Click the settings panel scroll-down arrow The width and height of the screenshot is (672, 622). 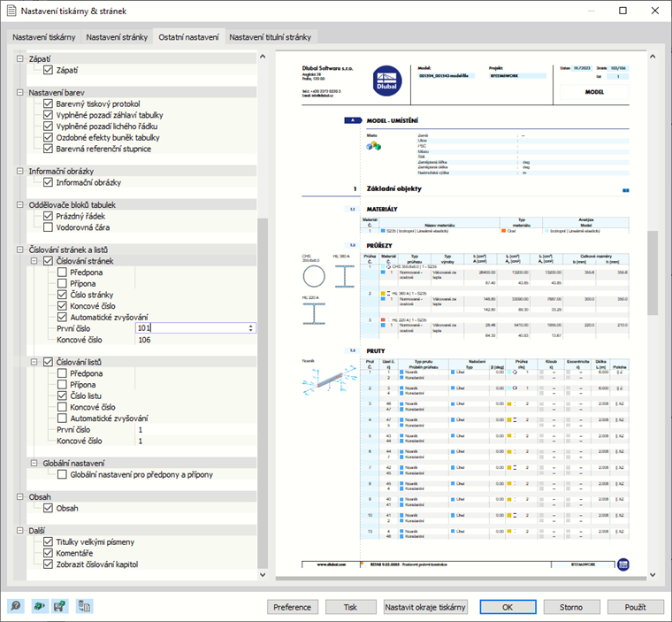point(263,574)
